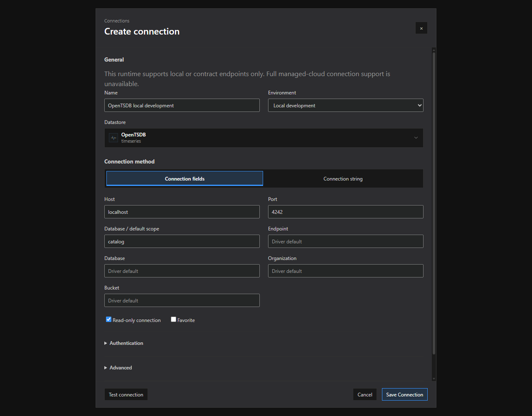Expand the Advanced section
The width and height of the screenshot is (532, 416).
[118, 368]
